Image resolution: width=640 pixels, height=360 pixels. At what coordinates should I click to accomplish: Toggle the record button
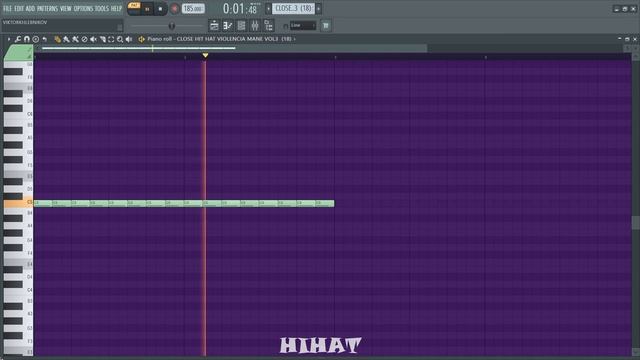pyautogui.click(x=175, y=9)
